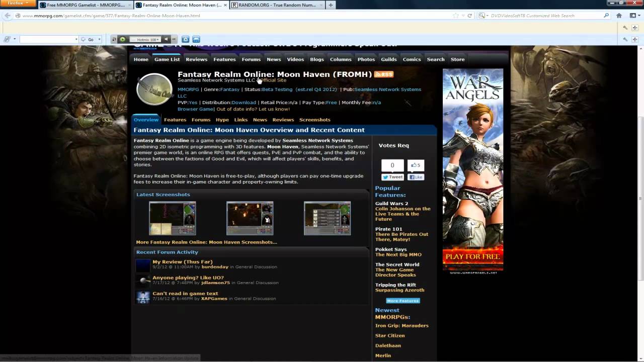Image resolution: width=644 pixels, height=362 pixels.
Task: Open the Store nav menu item
Action: [x=457, y=59]
